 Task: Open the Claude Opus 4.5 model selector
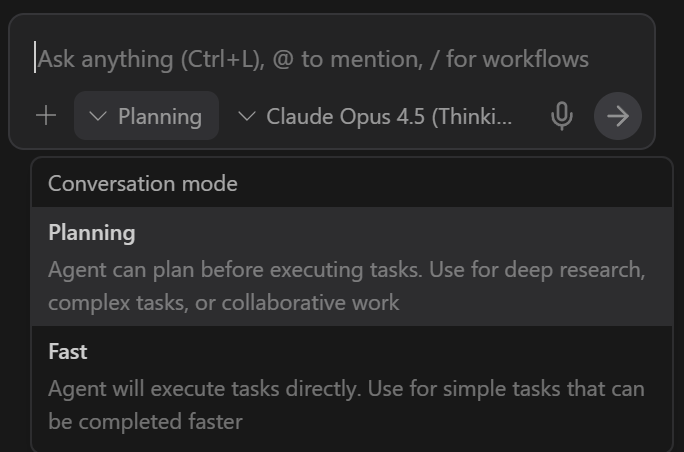378,116
